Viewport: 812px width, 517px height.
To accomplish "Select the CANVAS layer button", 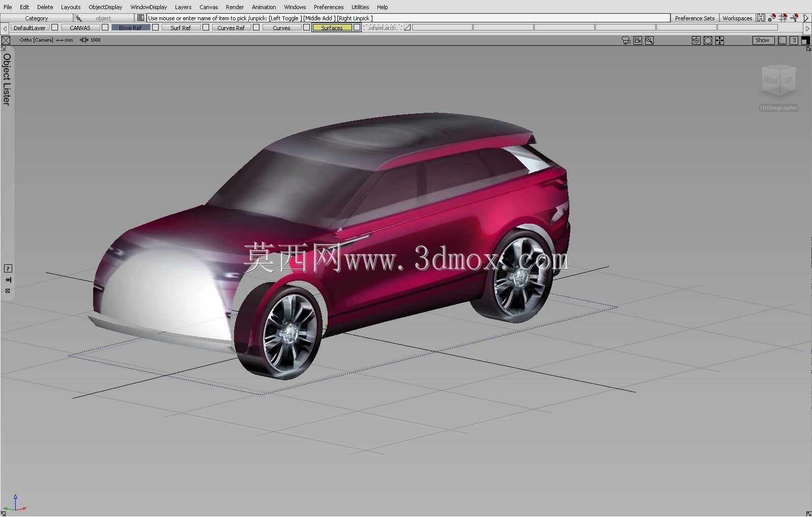I will pos(80,27).
